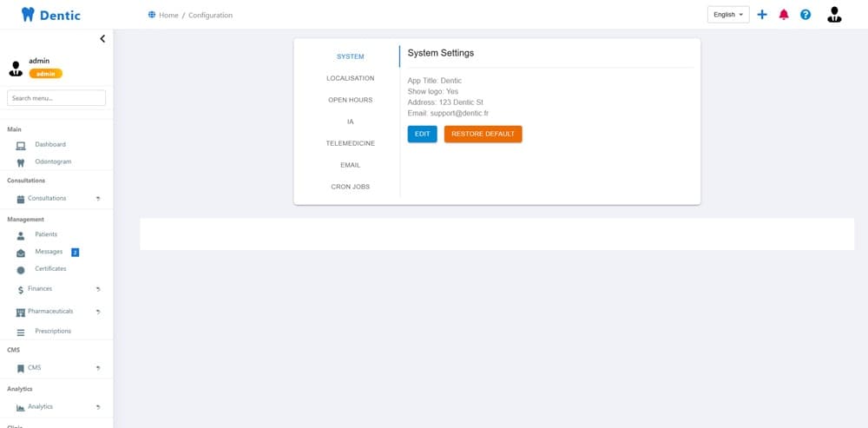Collapse the sidebar with the chevron arrow
Screen dimensions: 868x428
click(x=102, y=39)
